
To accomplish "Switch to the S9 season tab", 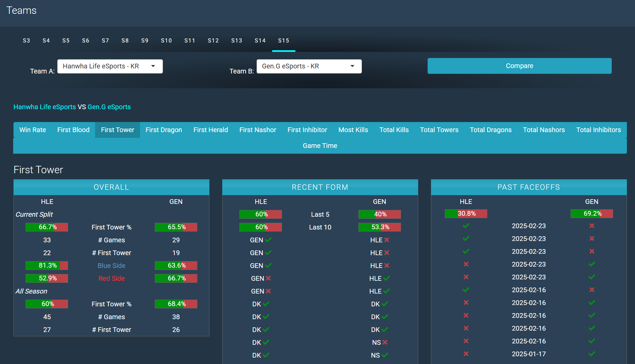I will (145, 40).
